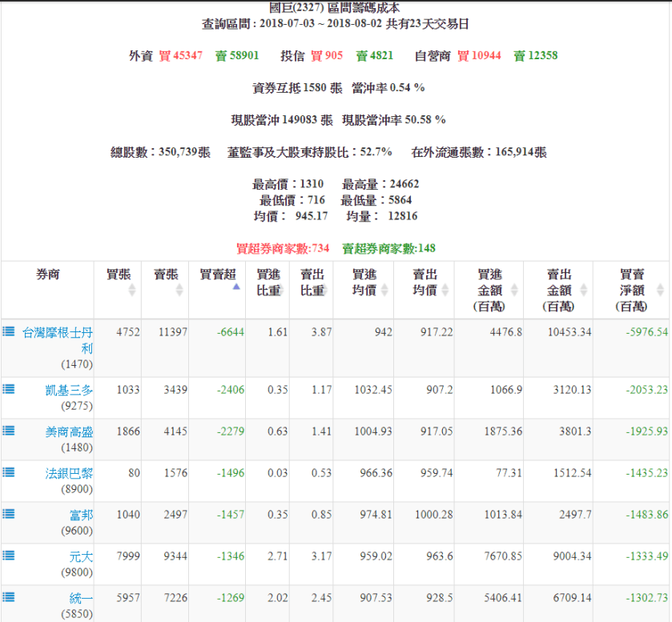Click list icon beside 美商高盛 row
672x622 pixels.
click(9, 431)
